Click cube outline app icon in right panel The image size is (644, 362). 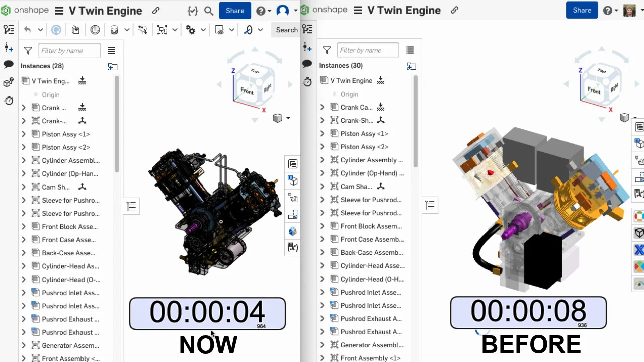tap(639, 233)
